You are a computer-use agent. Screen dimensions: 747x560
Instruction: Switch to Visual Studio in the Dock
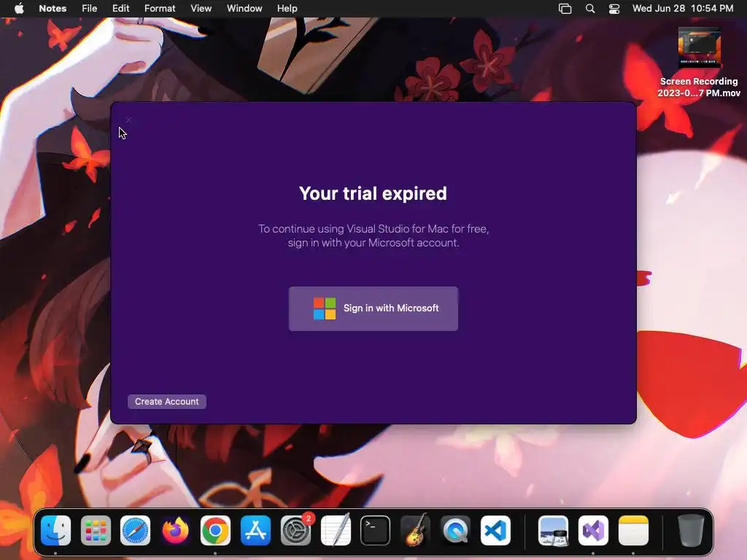point(593,531)
